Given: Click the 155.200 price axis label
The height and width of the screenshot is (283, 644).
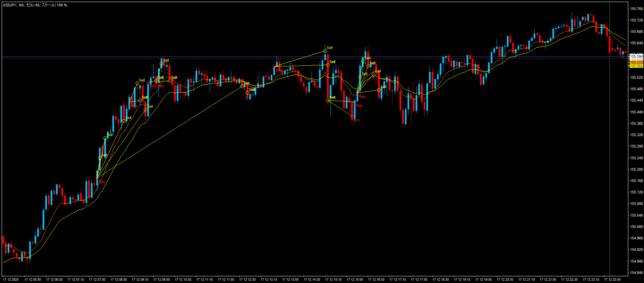Looking at the screenshot, I should point(636,169).
